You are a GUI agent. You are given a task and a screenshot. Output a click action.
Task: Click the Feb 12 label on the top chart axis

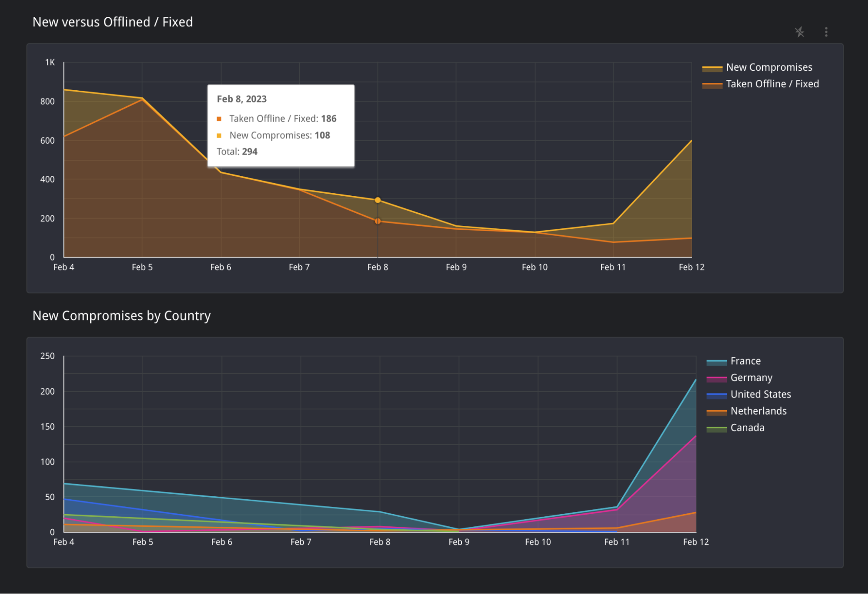coord(691,267)
